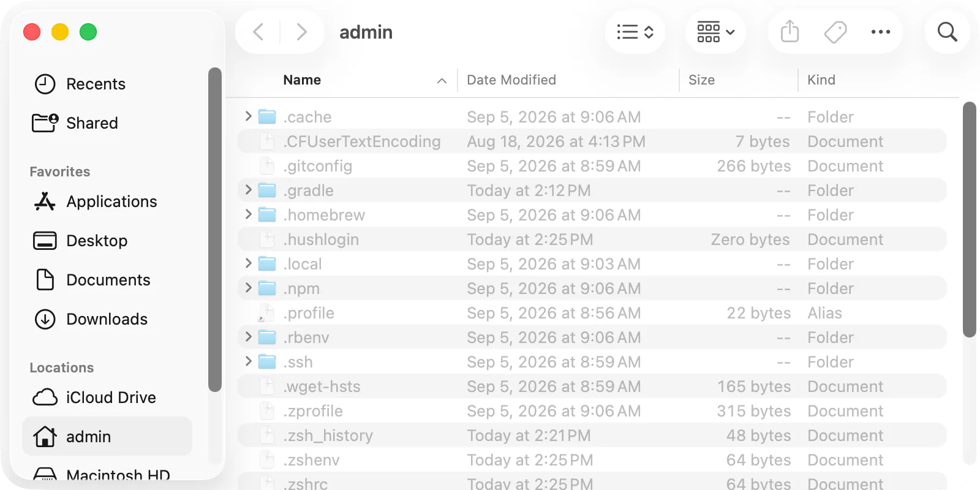
Task: Sort by the Size column header
Action: pos(739,80)
